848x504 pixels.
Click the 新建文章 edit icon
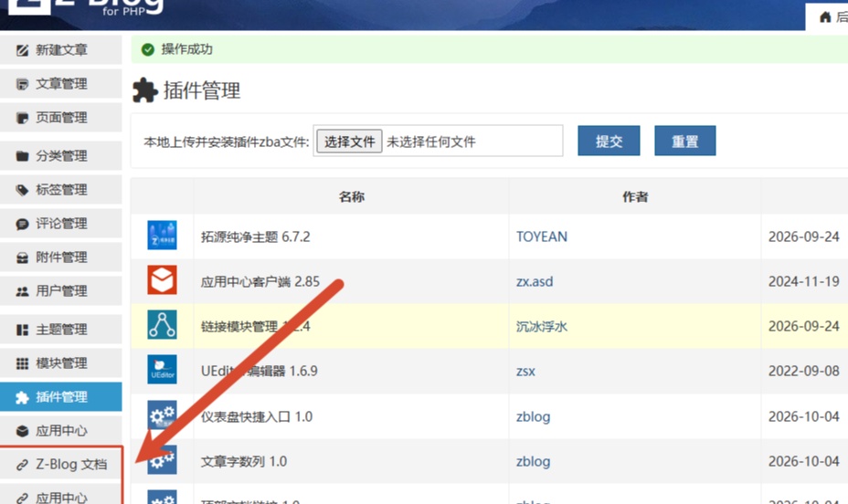coord(22,51)
